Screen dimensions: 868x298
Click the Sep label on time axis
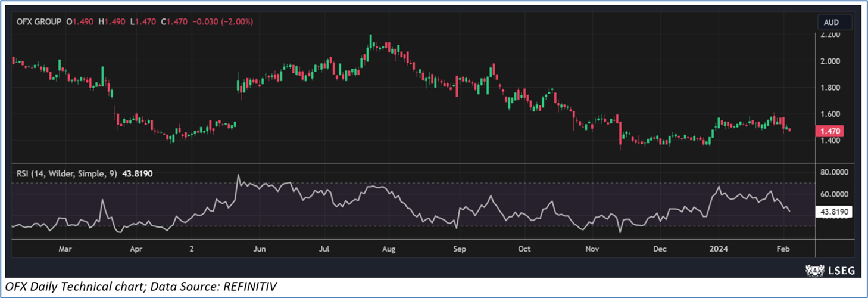coord(460,248)
